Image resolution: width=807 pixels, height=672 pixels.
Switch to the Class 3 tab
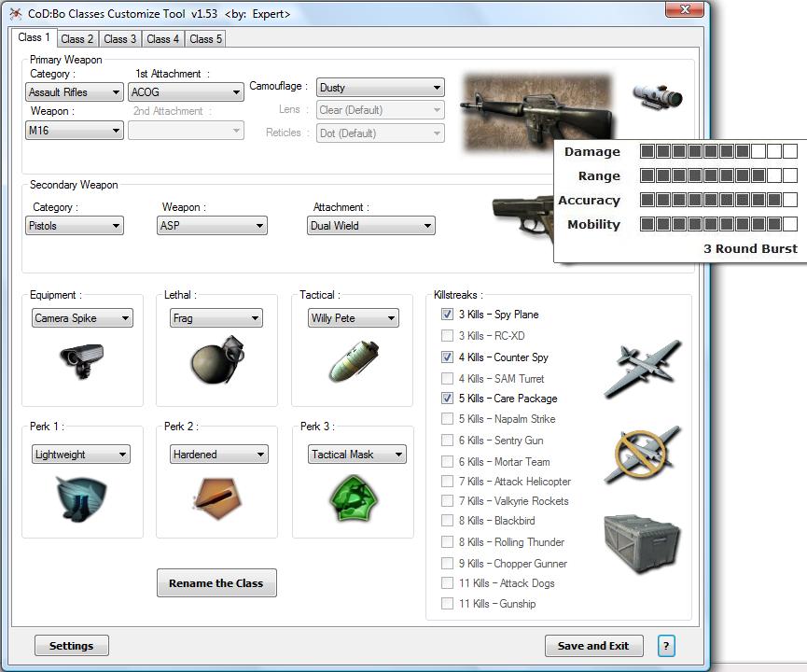click(120, 39)
